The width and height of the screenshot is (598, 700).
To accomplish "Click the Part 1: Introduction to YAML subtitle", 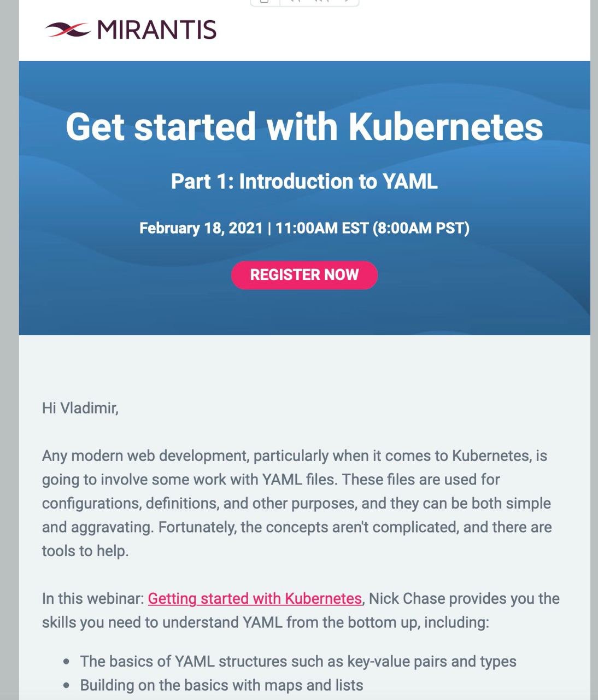I will [304, 182].
